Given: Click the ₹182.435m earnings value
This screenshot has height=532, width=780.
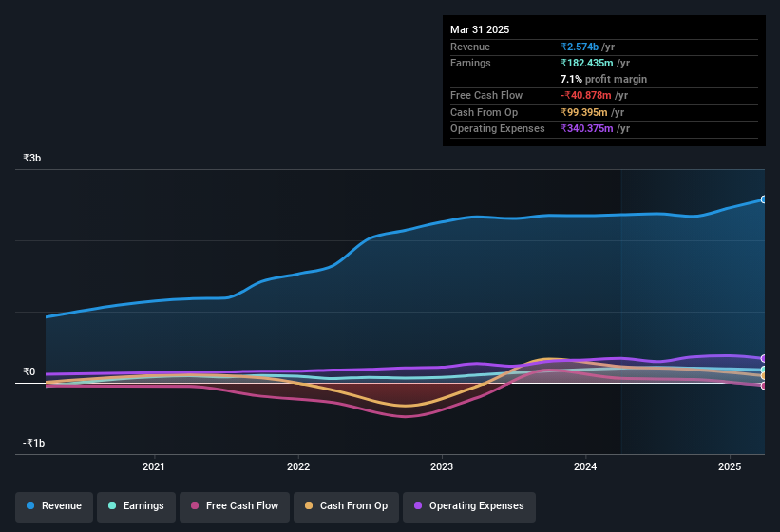Looking at the screenshot, I should (587, 63).
